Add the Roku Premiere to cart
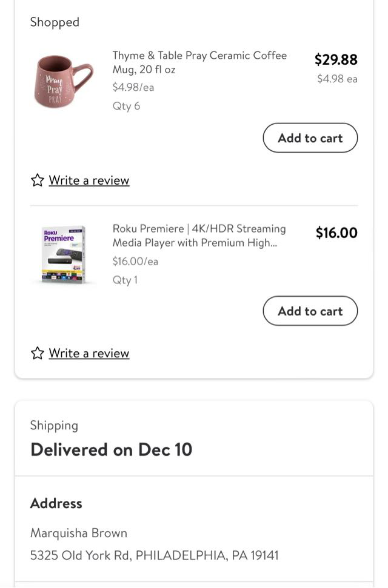 310,311
